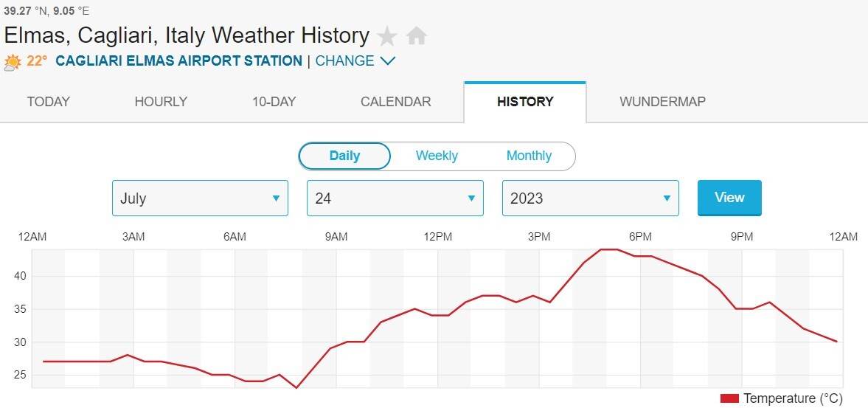Switch to the Monthly view
Viewport: 868px width, 408px height.
pos(529,156)
